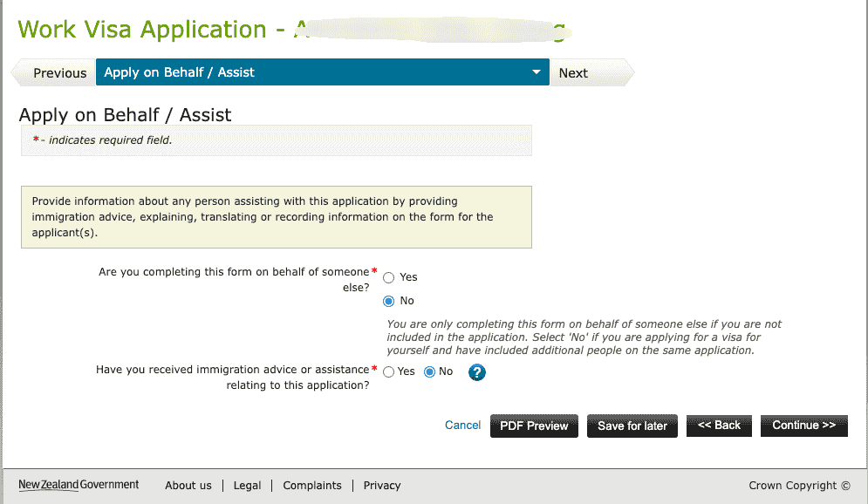Click the Continue button
Viewport: 868px width, 504px height.
click(803, 426)
